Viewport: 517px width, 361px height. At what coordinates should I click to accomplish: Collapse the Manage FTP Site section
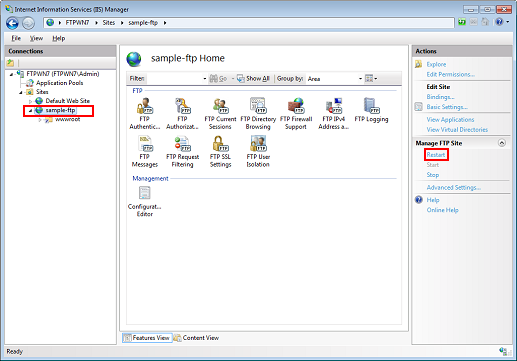pyautogui.click(x=502, y=143)
